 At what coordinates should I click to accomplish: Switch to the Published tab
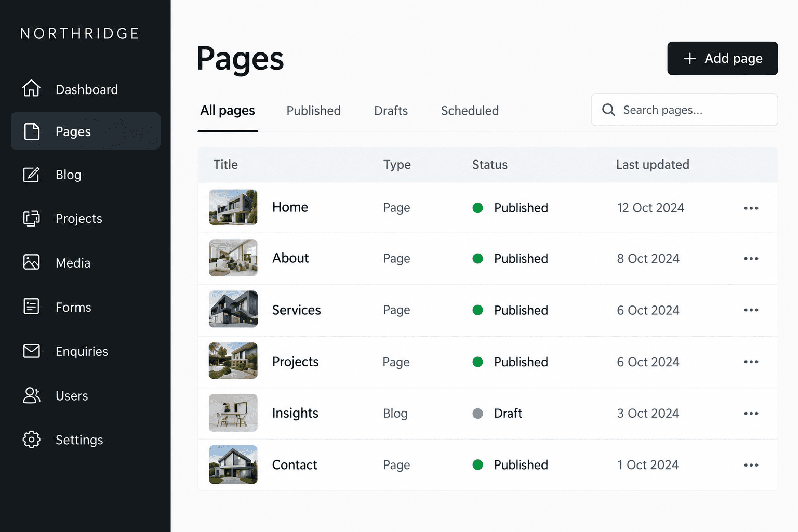tap(314, 111)
